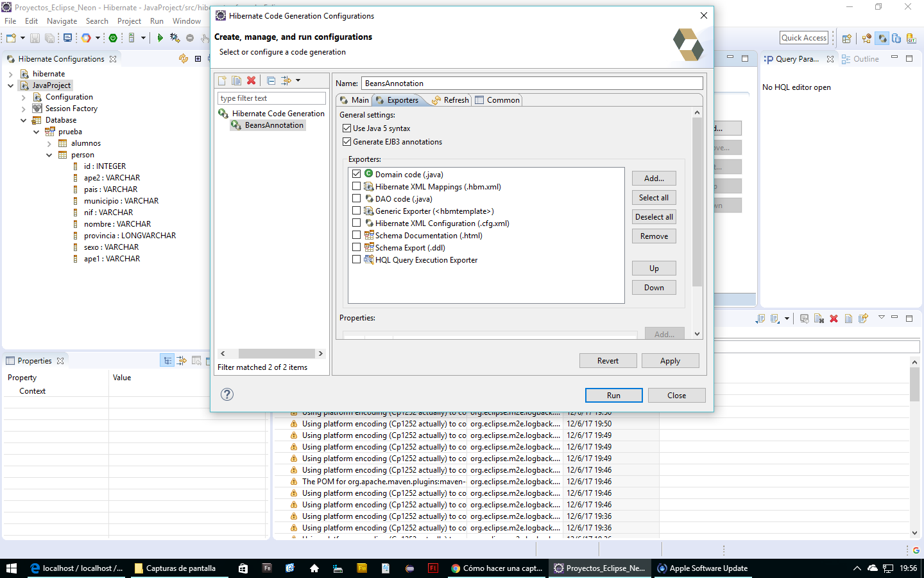Create a new launch configuration in dialog

222,80
